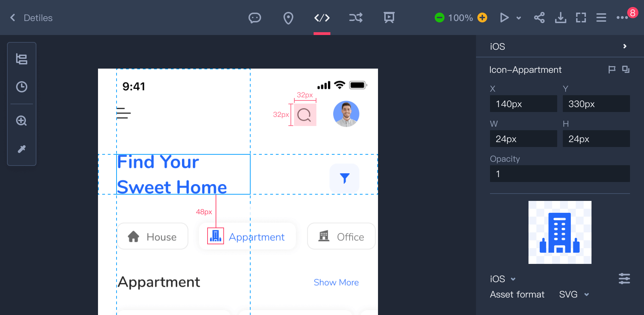This screenshot has height=315, width=644.
Task: Select the zoom magnifier tool in sidebar
Action: pyautogui.click(x=22, y=121)
